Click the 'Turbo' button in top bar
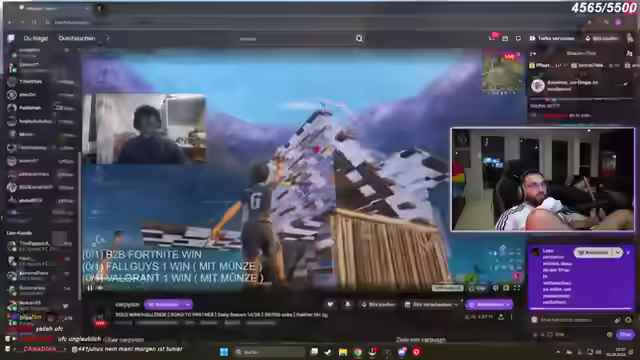 coord(552,38)
